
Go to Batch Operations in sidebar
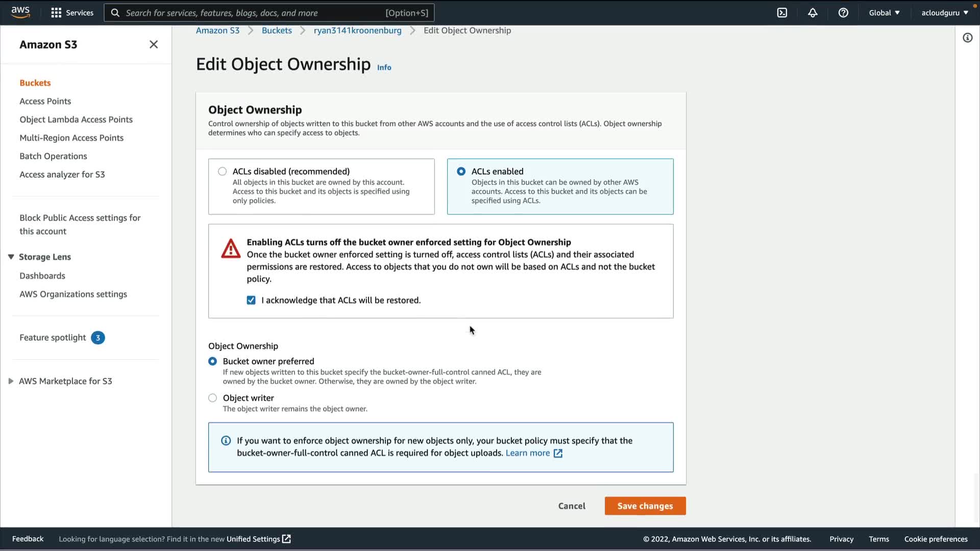[x=53, y=156]
